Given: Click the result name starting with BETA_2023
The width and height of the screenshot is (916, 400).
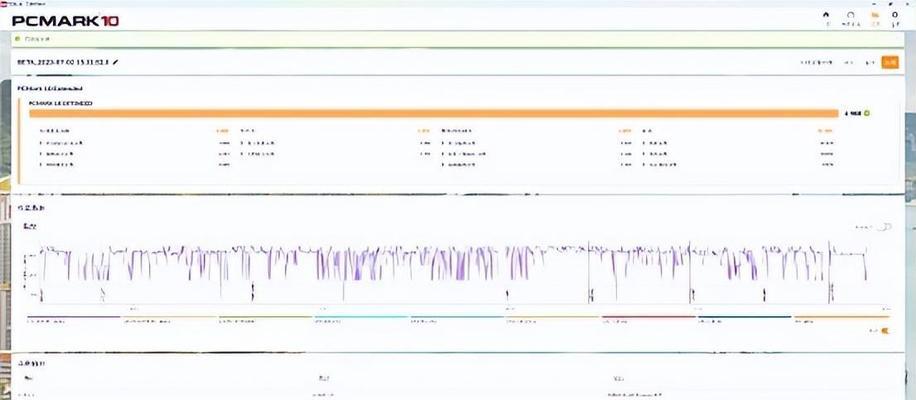Looking at the screenshot, I should (x=63, y=62).
